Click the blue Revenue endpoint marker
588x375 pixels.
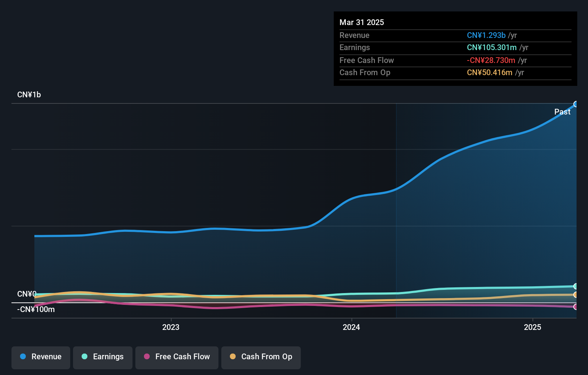coord(575,104)
